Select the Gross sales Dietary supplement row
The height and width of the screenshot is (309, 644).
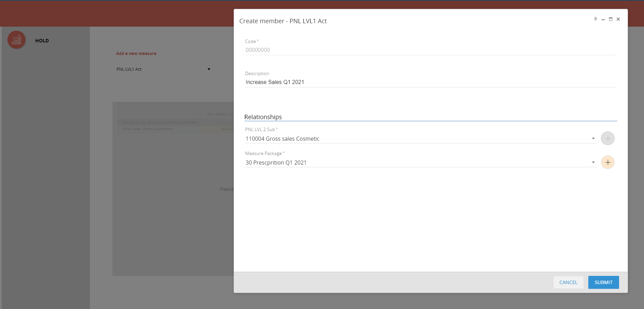tap(148, 129)
